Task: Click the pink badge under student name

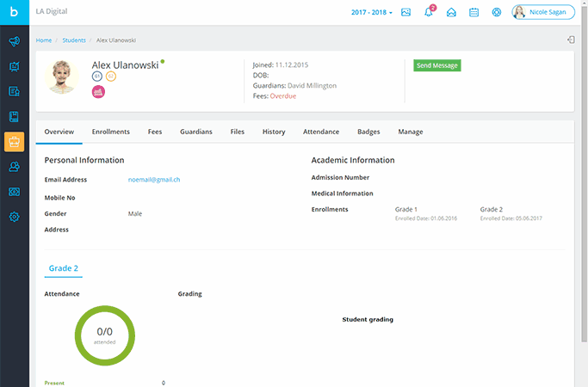Action: [98, 92]
